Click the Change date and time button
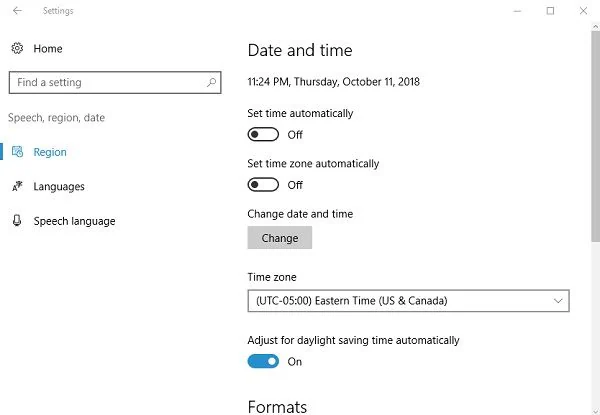The height and width of the screenshot is (415, 600). (280, 238)
